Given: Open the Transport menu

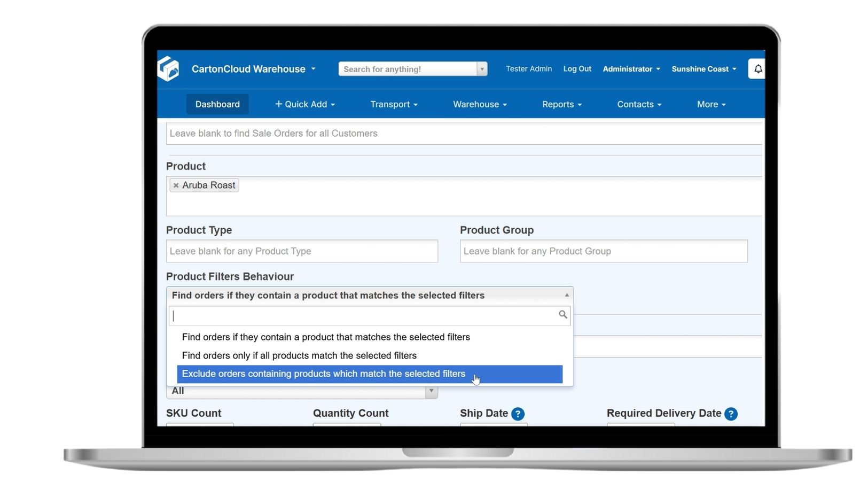Looking at the screenshot, I should tap(394, 104).
